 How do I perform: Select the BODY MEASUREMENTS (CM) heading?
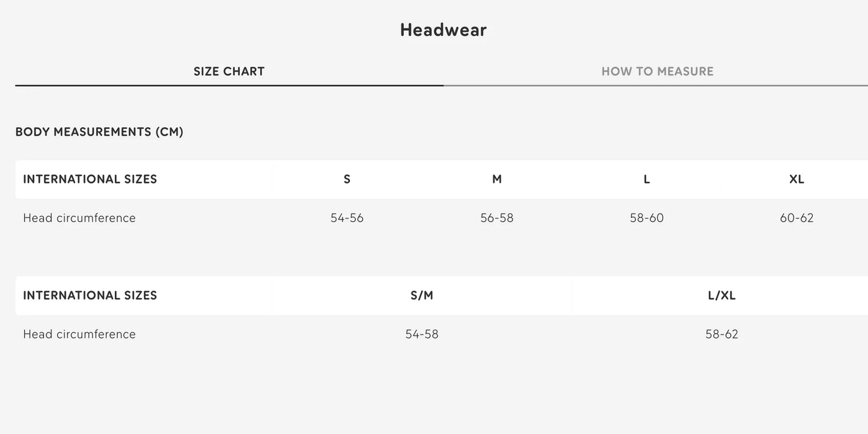click(99, 132)
